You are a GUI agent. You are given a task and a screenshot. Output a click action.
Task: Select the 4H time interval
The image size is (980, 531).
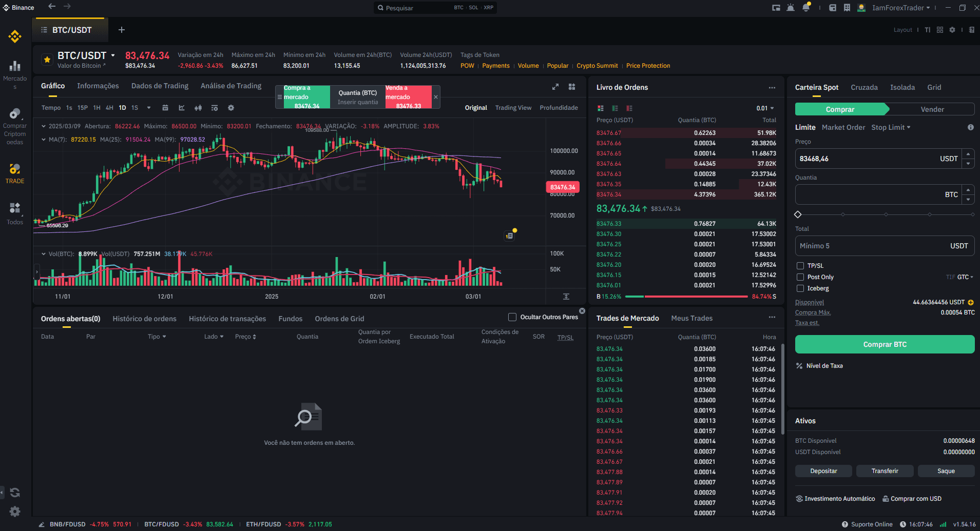(109, 108)
